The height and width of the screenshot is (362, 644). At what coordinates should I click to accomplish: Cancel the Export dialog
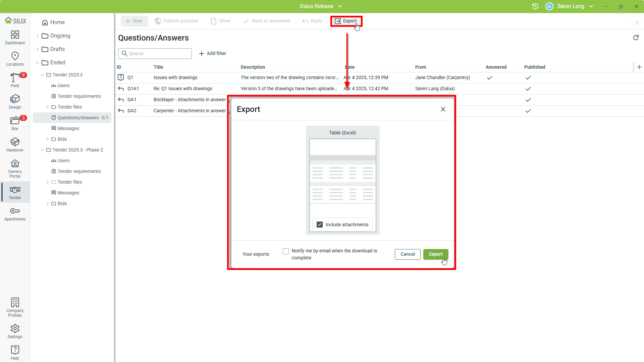click(407, 254)
